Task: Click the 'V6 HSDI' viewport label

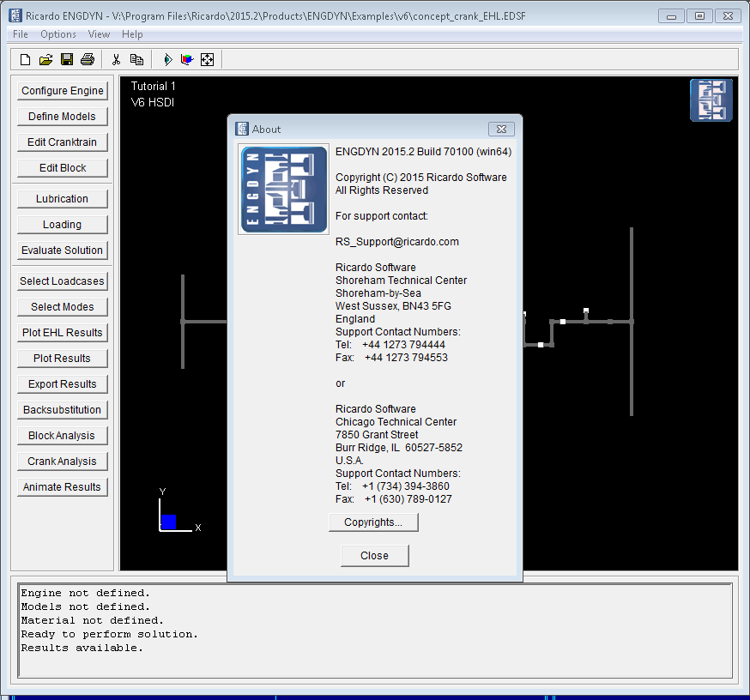Action: pos(153,103)
